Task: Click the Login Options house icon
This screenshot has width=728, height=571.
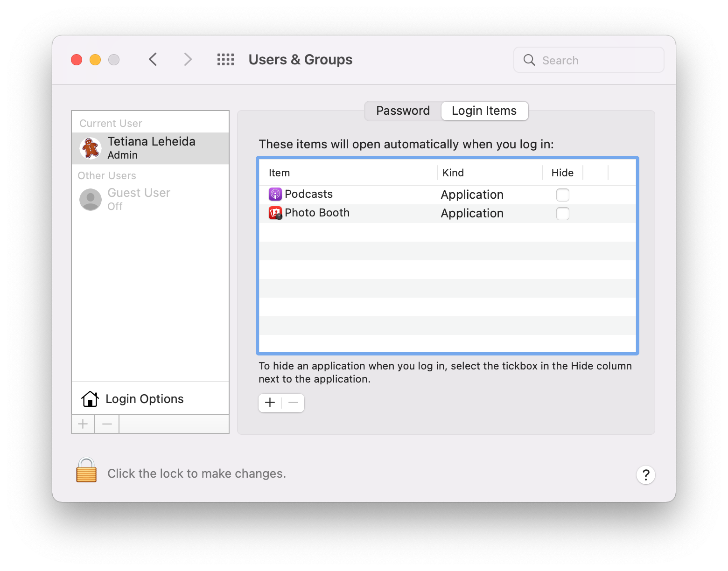Action: coord(90,399)
